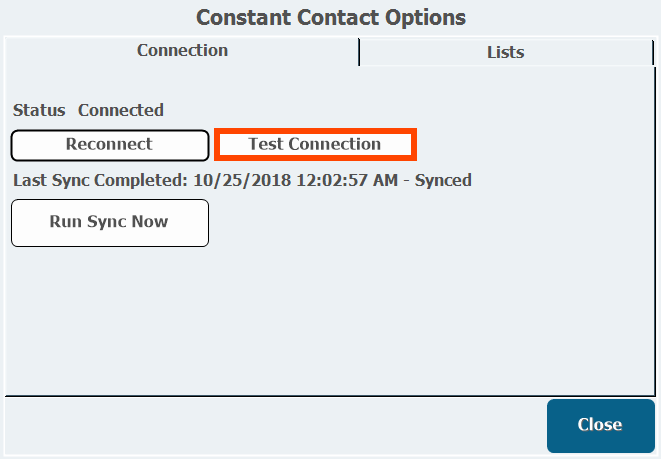Switch to the Connection tab
Screen dimensions: 661x459
(x=182, y=51)
